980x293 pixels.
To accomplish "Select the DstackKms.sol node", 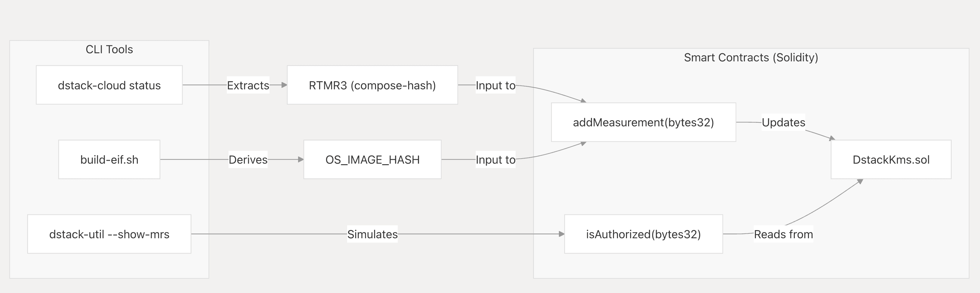I will tap(891, 159).
